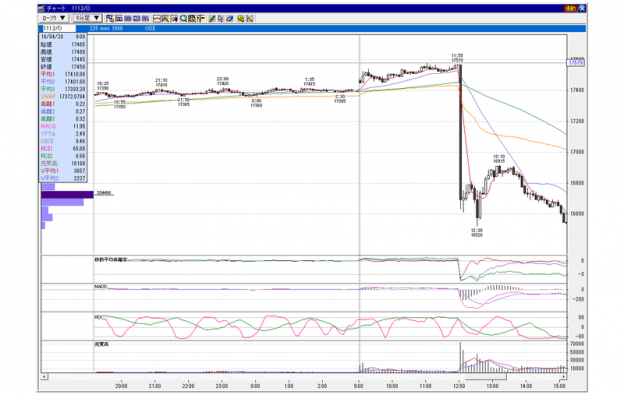Click the first toolbar icon after timeframe dropdown
Image resolution: width=624 pixels, height=395 pixels.
click(110, 18)
